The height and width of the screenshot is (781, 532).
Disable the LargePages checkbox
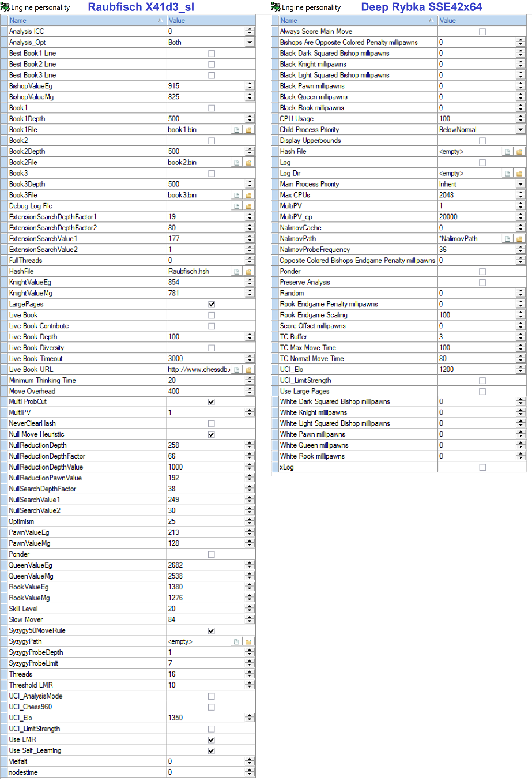tap(212, 304)
